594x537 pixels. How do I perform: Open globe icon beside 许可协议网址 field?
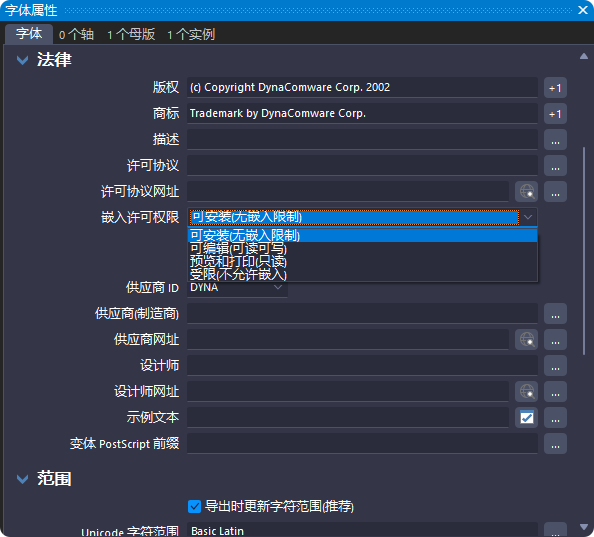pyautogui.click(x=527, y=191)
